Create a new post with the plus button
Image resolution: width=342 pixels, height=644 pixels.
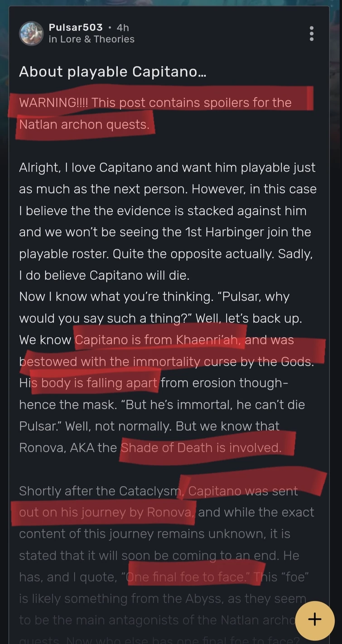[x=314, y=620]
